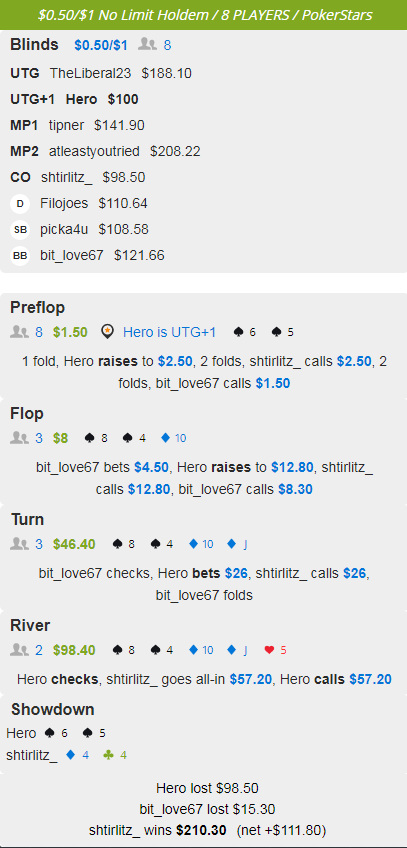Click the SB small blind badge
Screen dimensions: 407x848
click(x=20, y=230)
